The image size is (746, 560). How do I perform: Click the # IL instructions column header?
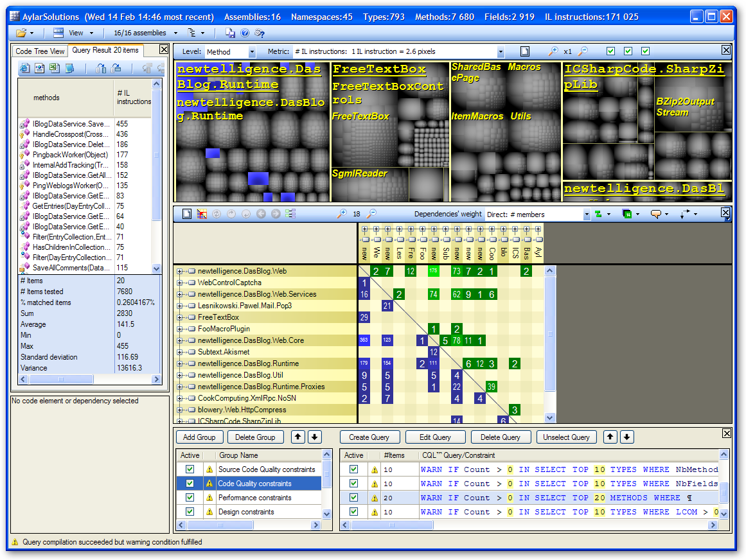click(133, 98)
